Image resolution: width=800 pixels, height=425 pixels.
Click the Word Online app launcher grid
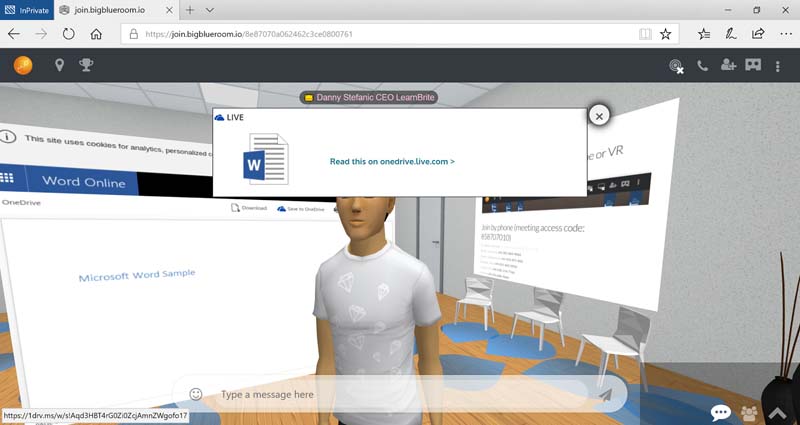tap(7, 178)
